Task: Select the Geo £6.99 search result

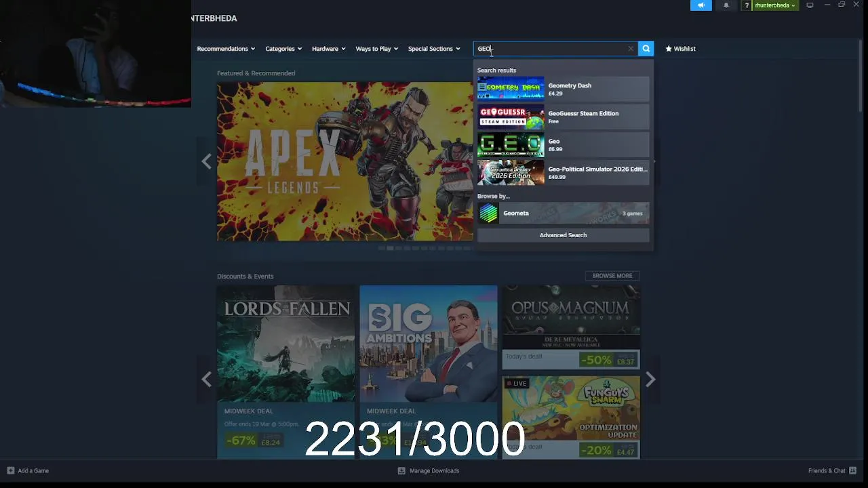Action: [x=563, y=144]
